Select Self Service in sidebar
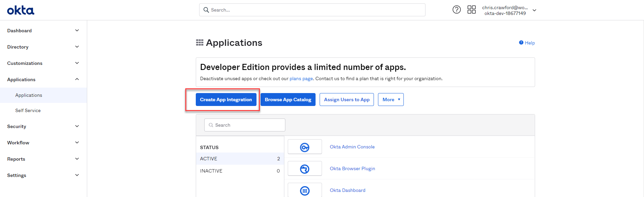This screenshot has width=644, height=197. [43, 110]
